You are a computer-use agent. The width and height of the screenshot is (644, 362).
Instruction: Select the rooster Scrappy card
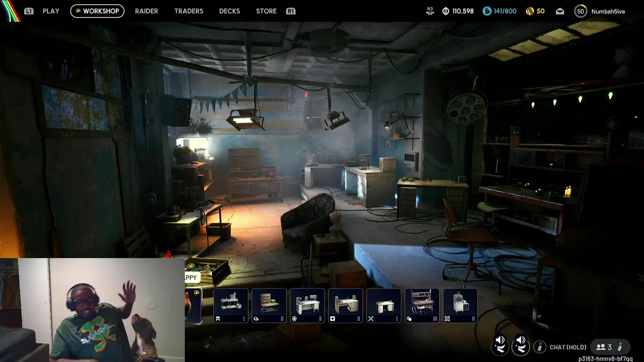194,306
